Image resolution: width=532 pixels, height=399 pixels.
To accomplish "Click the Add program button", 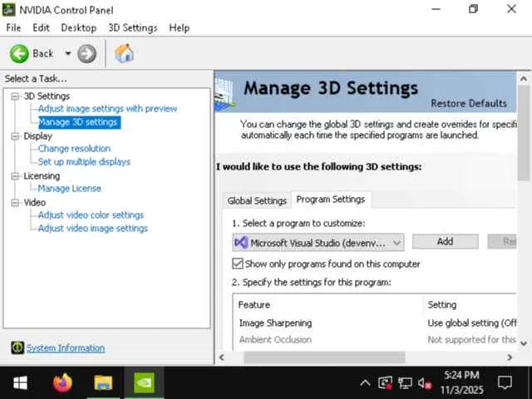I will pyautogui.click(x=446, y=242).
